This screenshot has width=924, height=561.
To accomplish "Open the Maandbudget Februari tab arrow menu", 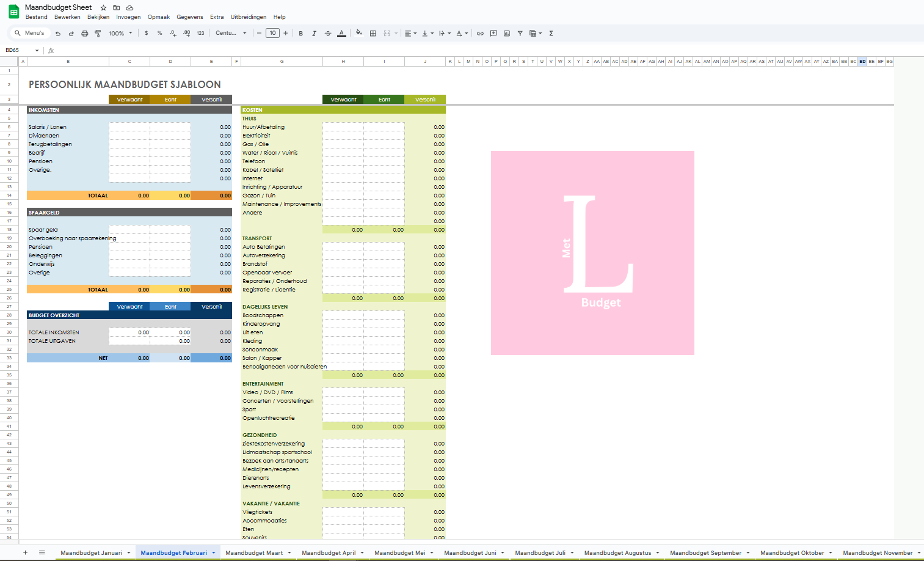I will (x=214, y=553).
